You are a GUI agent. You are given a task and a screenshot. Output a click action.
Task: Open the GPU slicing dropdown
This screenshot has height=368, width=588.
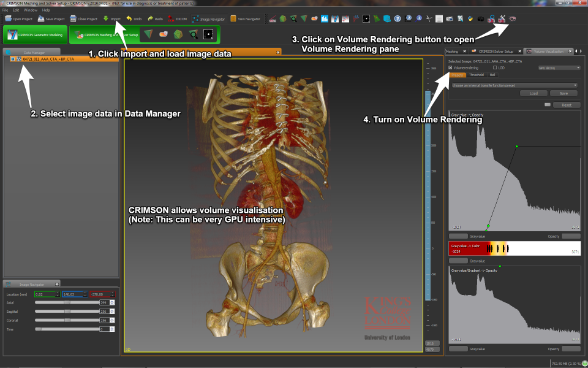pyautogui.click(x=559, y=67)
